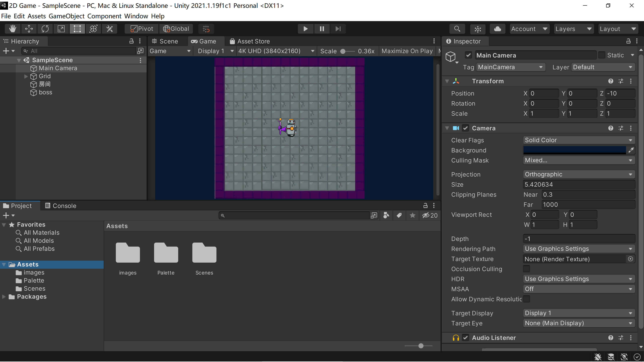The image size is (644, 362).
Task: Step one frame forward
Action: coord(338,29)
